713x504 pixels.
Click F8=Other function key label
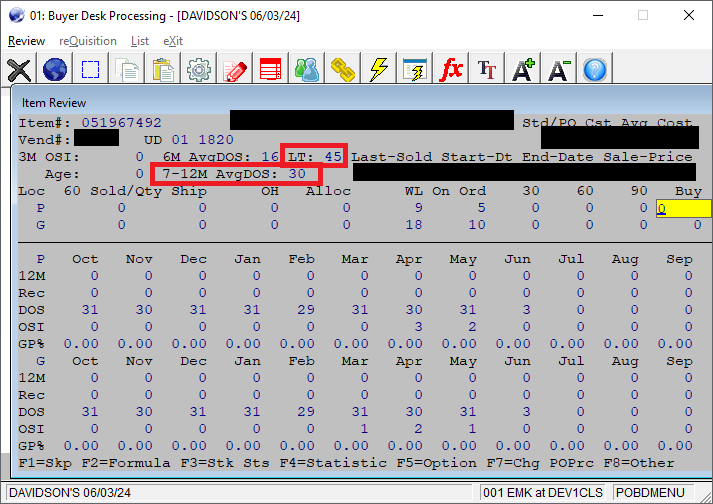pos(639,463)
